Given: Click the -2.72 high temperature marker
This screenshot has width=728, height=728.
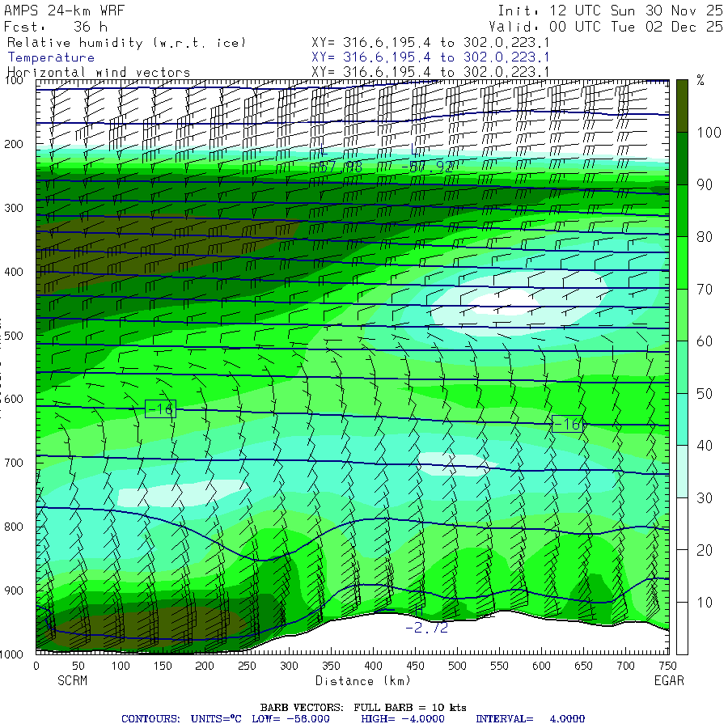Looking at the screenshot, I should (426, 628).
